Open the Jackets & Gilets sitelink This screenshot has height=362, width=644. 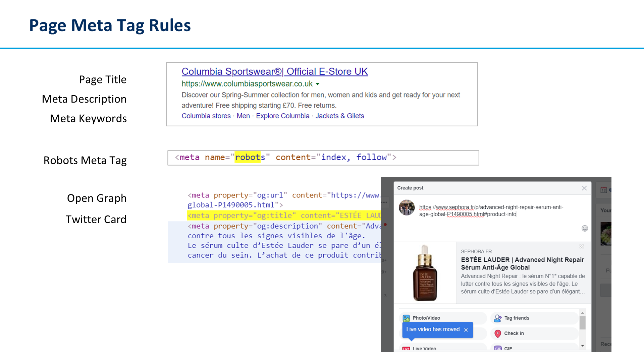click(339, 116)
